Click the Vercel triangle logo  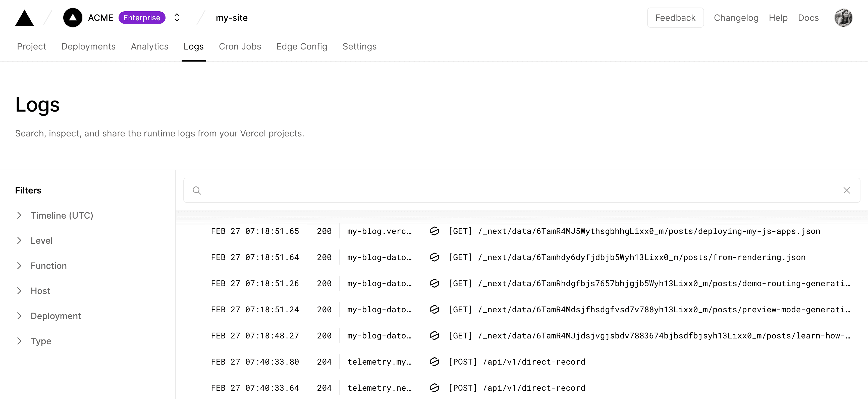coord(24,18)
